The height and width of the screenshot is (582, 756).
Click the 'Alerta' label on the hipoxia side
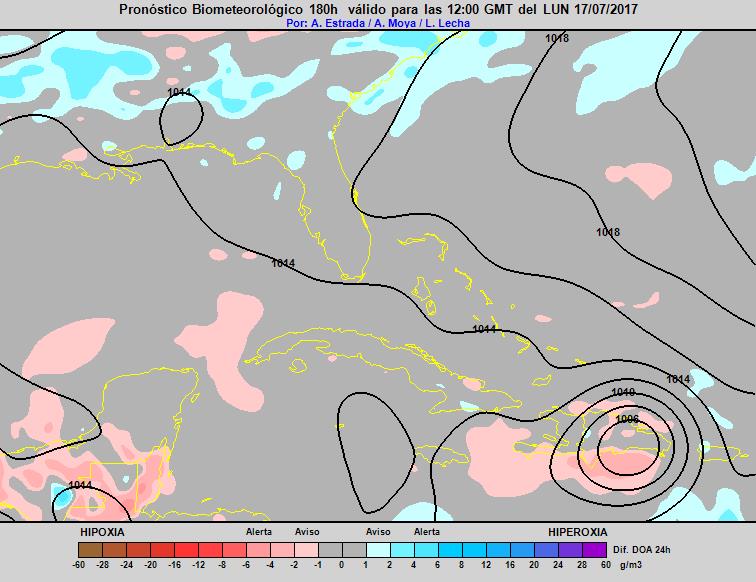(259, 532)
